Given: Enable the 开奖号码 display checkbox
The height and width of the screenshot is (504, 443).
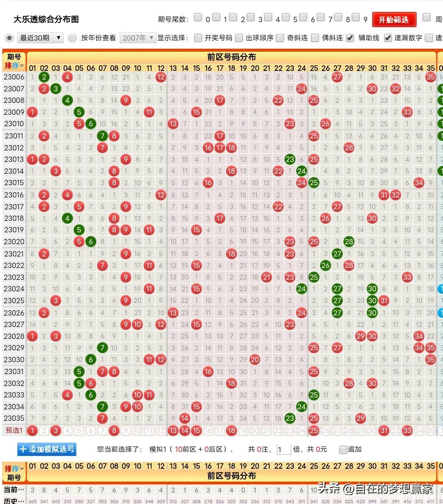Looking at the screenshot, I should [198, 38].
